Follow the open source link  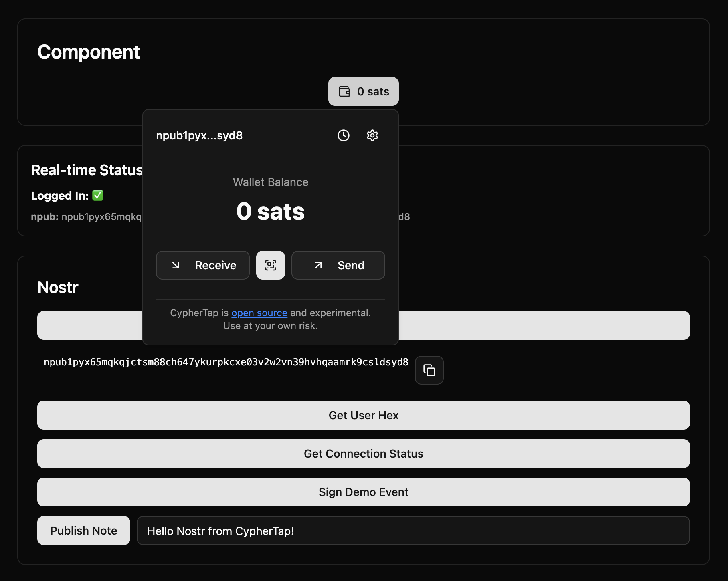[x=259, y=313]
